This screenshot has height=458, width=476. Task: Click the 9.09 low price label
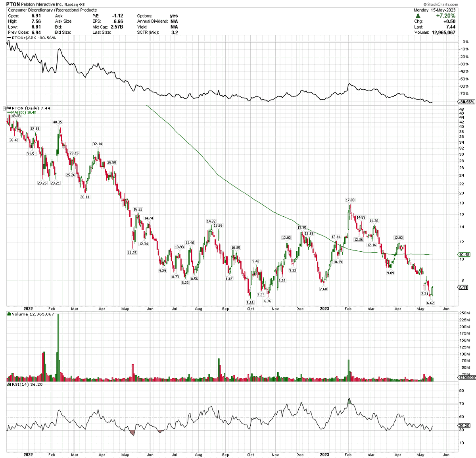tap(391, 273)
